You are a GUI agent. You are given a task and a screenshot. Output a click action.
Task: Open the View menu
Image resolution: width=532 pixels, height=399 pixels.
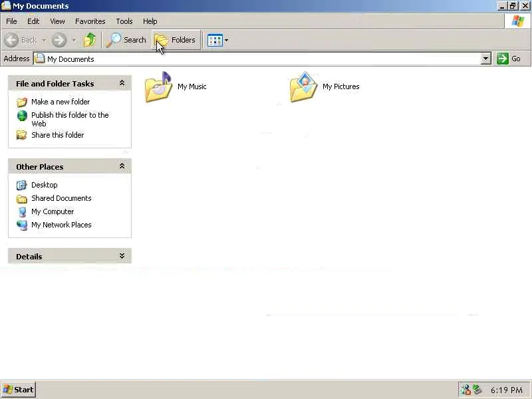57,21
